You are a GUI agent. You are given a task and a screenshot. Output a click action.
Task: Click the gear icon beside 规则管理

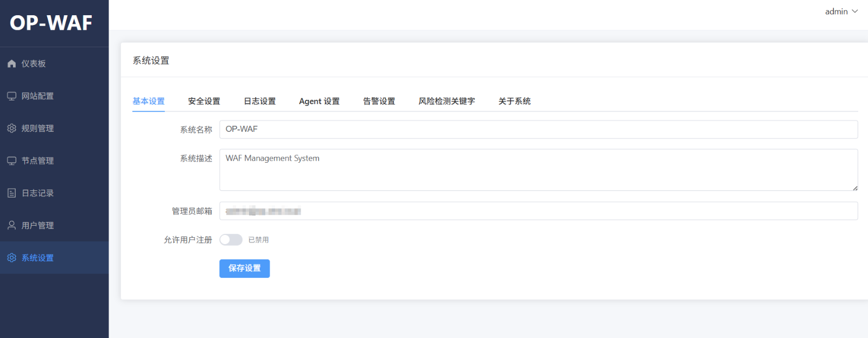click(11, 129)
